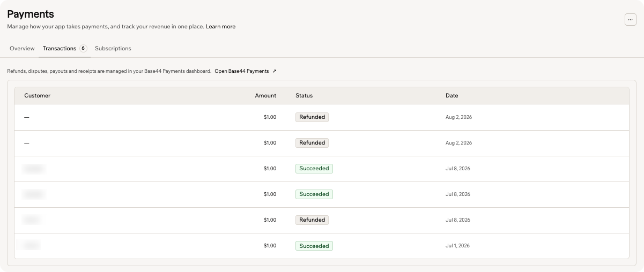
Task: Click the transactions count badge 6
Action: tap(83, 48)
